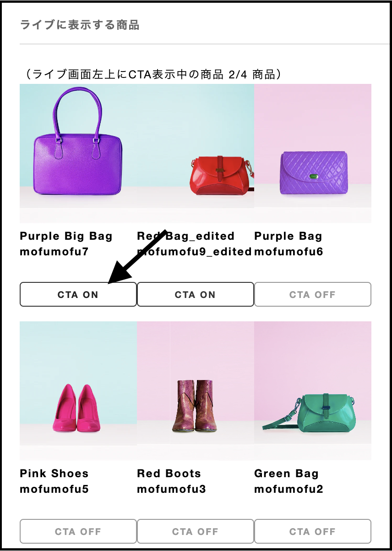Select the Red Boots product image
This screenshot has width=392, height=551.
pos(196,391)
